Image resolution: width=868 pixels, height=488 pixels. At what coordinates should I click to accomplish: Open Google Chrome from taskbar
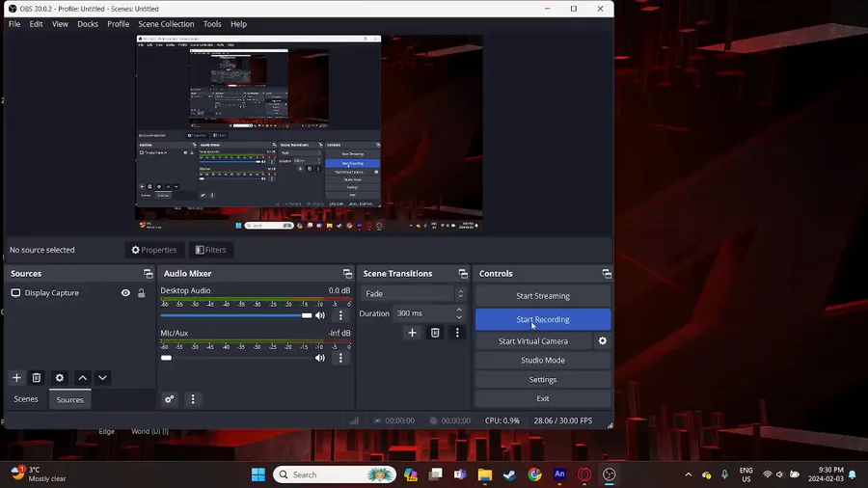coord(534,474)
